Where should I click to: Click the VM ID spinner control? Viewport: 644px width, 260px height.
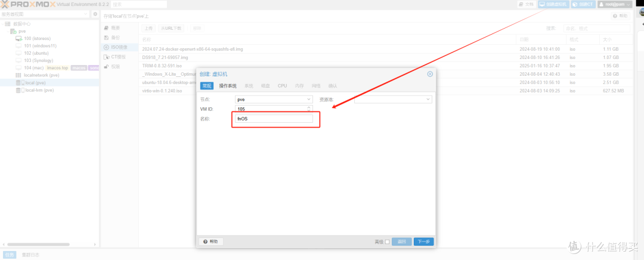[x=309, y=109]
